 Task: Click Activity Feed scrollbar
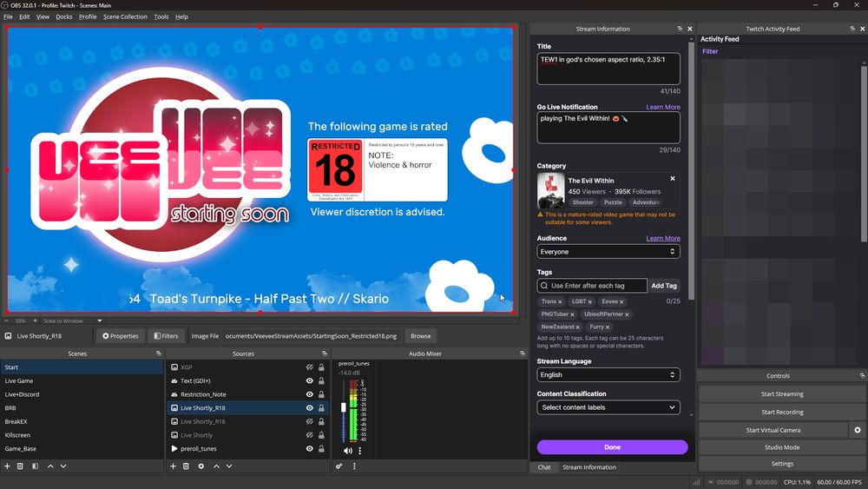tap(864, 152)
